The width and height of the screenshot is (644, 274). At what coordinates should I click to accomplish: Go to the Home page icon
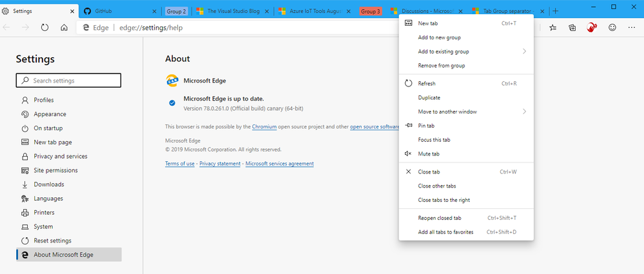pos(64,28)
